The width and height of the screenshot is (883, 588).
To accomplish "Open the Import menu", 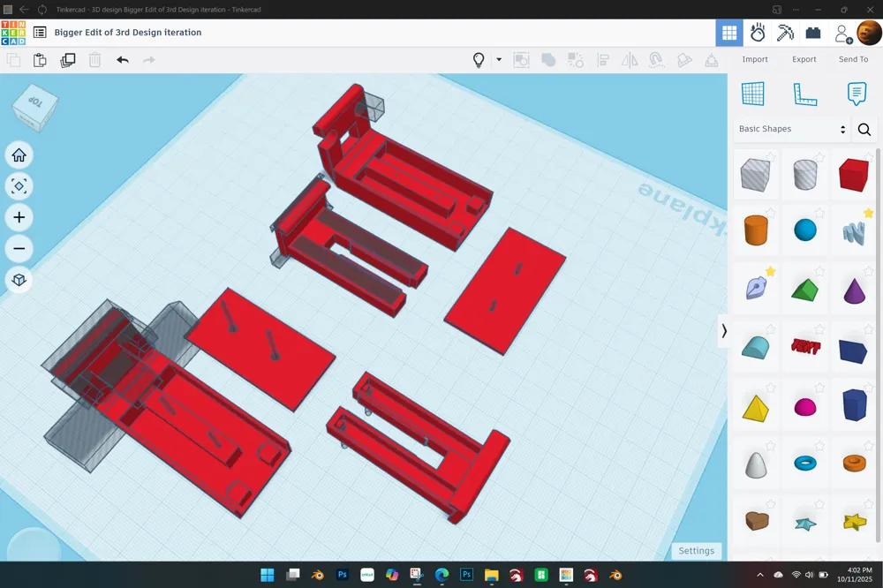I will pyautogui.click(x=755, y=59).
